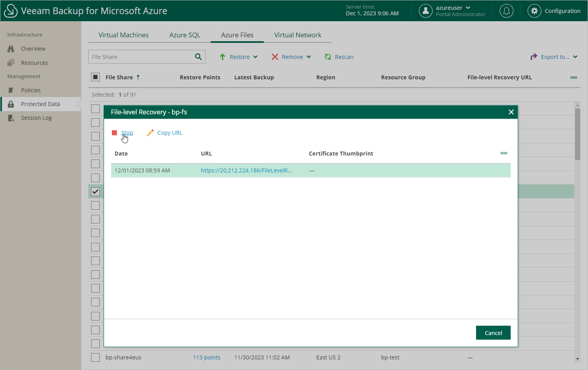Click the bp-test resource group cell

coord(390,357)
